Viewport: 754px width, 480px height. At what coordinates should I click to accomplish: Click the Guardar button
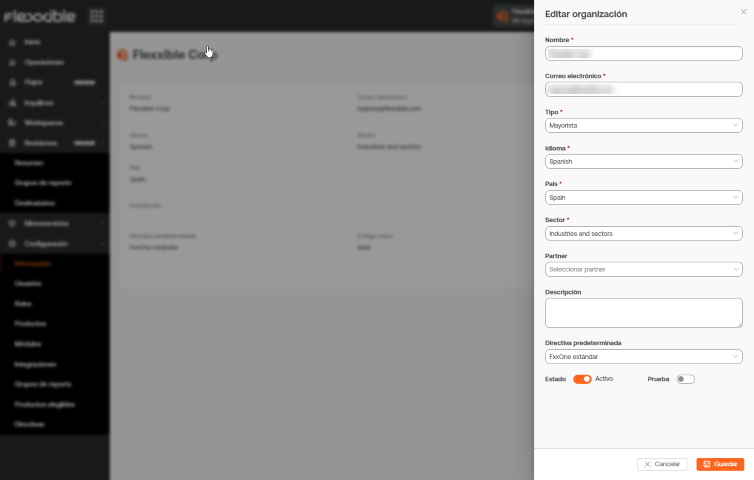coord(720,464)
